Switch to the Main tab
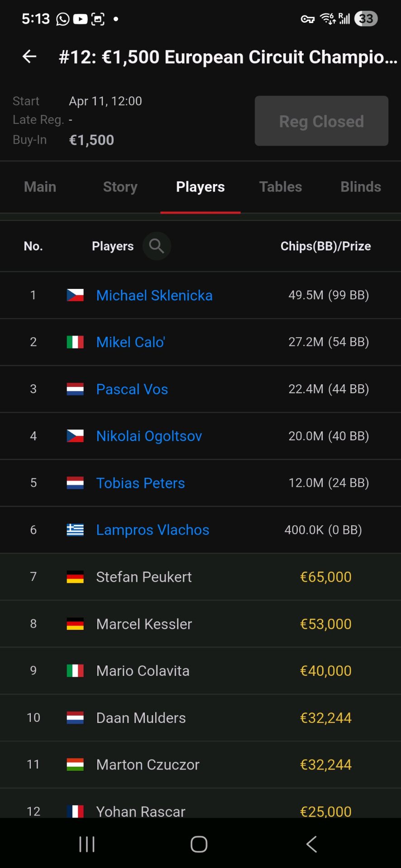 click(40, 187)
